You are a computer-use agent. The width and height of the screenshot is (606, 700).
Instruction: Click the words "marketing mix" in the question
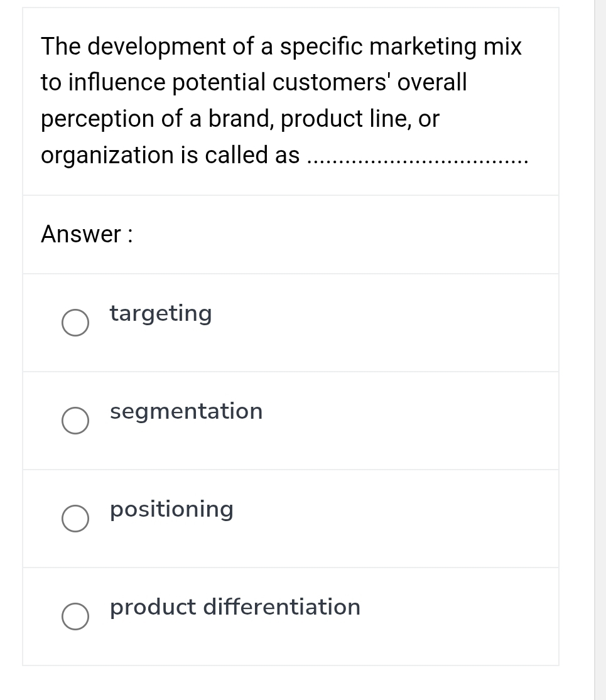(445, 46)
